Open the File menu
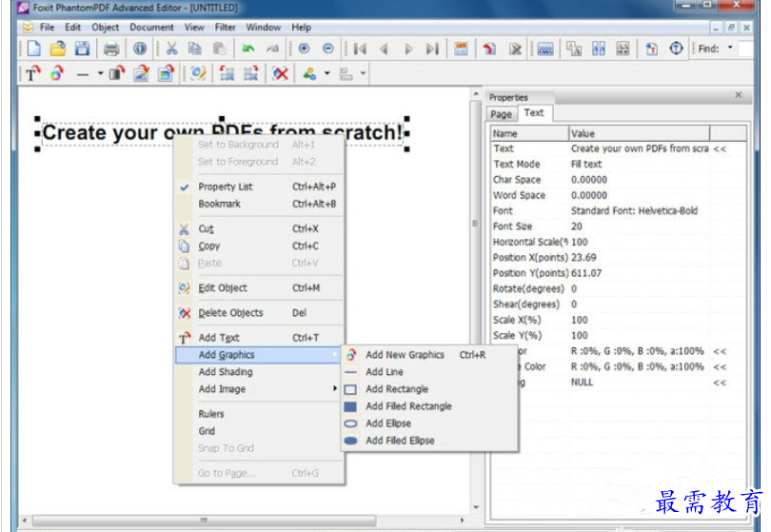This screenshot has height=532, width=771. point(48,28)
